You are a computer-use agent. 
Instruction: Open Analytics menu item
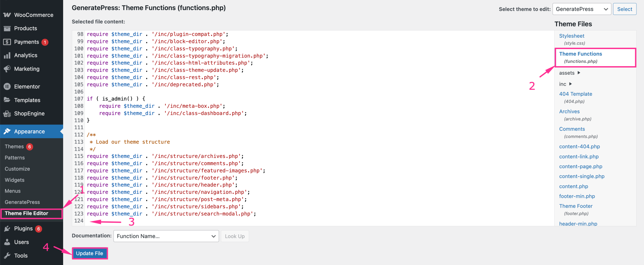point(26,55)
